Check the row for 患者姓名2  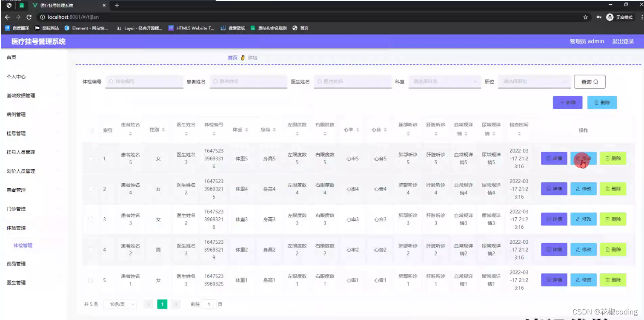[x=91, y=250]
